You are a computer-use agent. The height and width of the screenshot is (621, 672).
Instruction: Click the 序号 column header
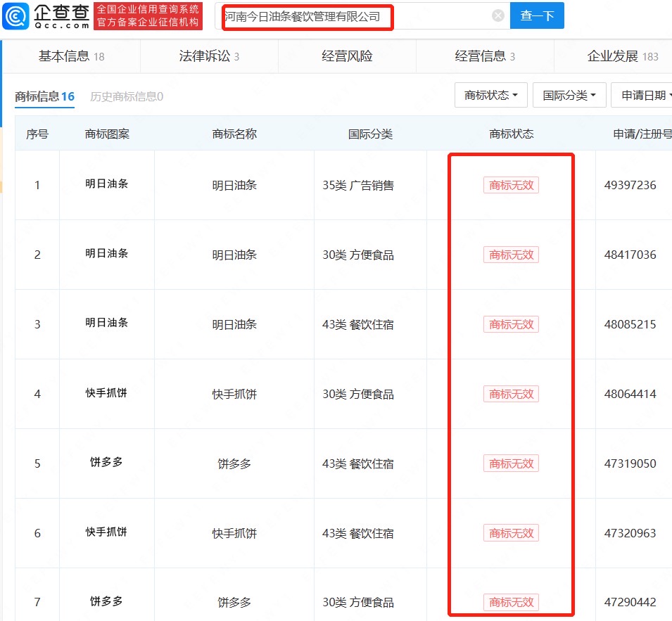tap(37, 134)
